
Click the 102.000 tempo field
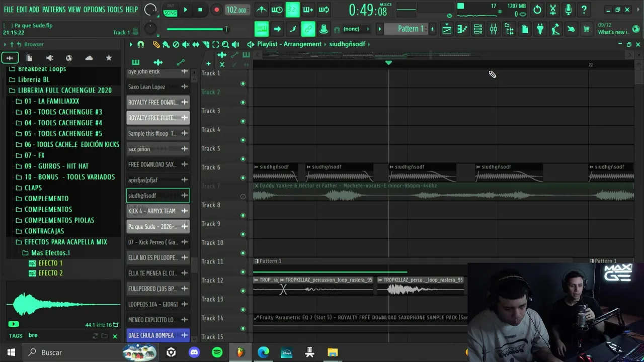click(x=236, y=10)
